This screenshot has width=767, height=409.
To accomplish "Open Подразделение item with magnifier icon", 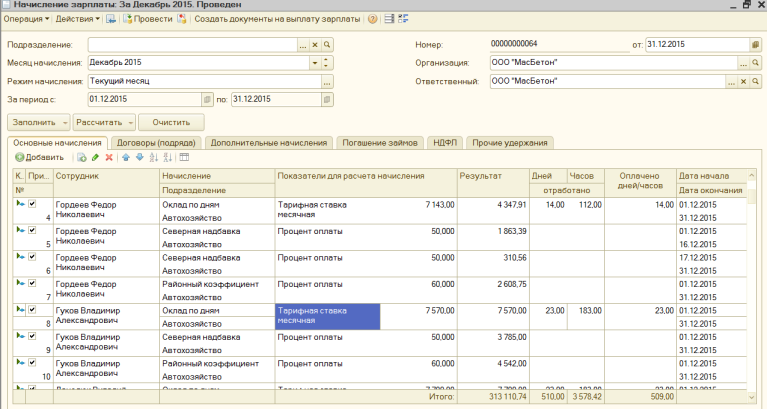I will pyautogui.click(x=327, y=45).
